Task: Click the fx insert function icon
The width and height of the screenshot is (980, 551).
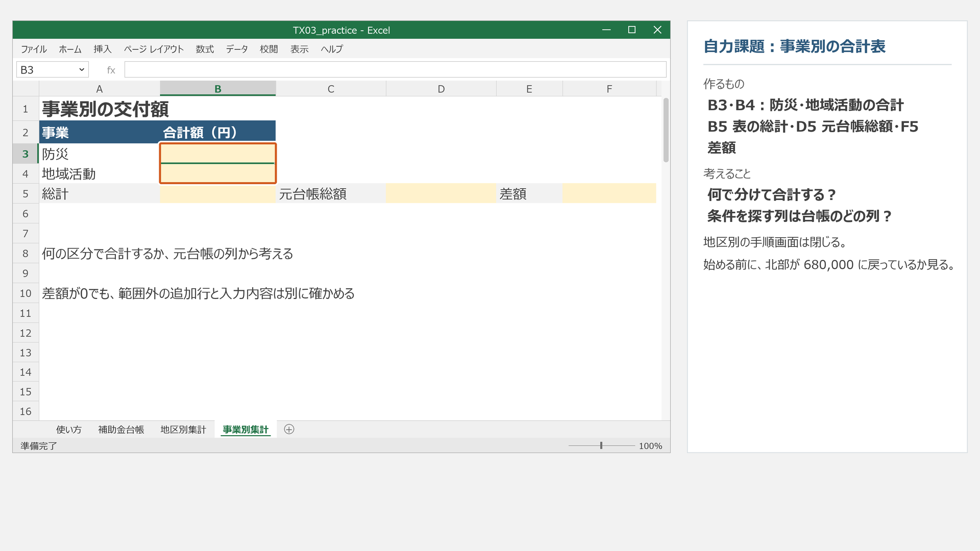Action: click(111, 70)
